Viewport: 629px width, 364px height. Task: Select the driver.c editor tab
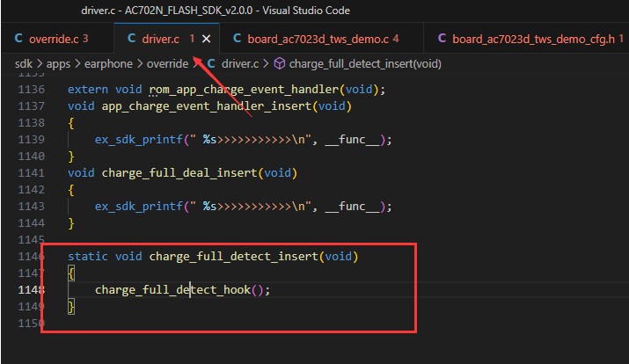166,39
